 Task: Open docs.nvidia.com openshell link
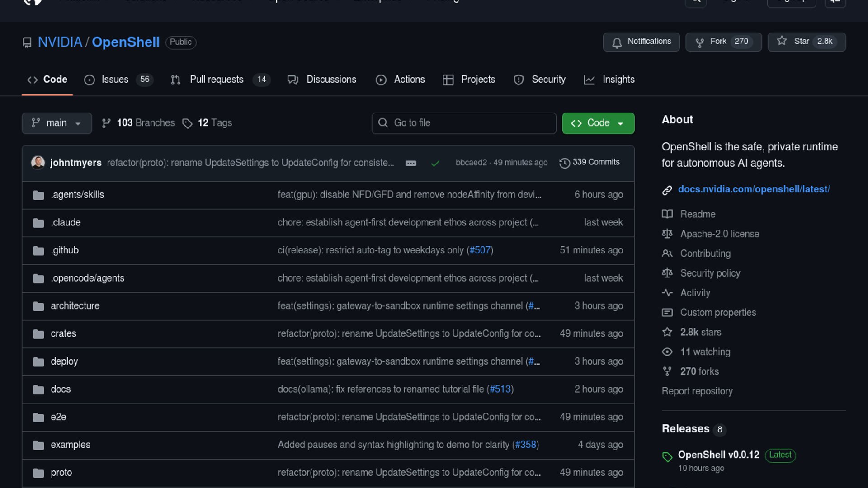[754, 189]
